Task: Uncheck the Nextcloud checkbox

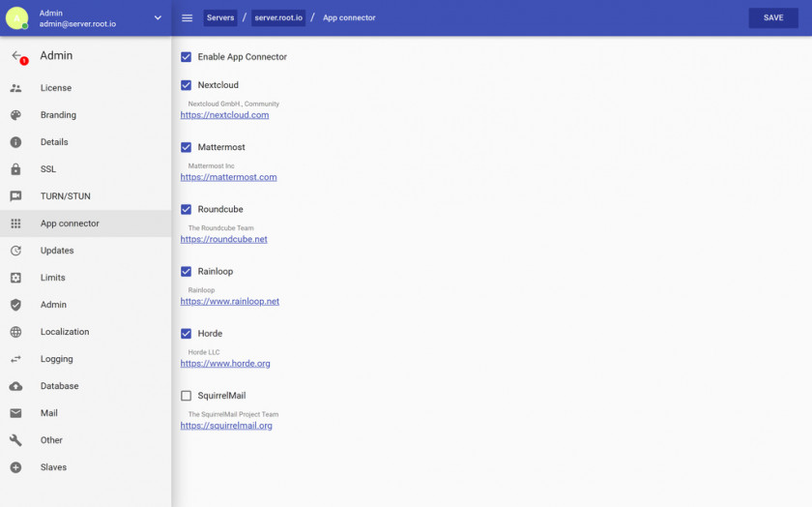Action: pyautogui.click(x=186, y=85)
